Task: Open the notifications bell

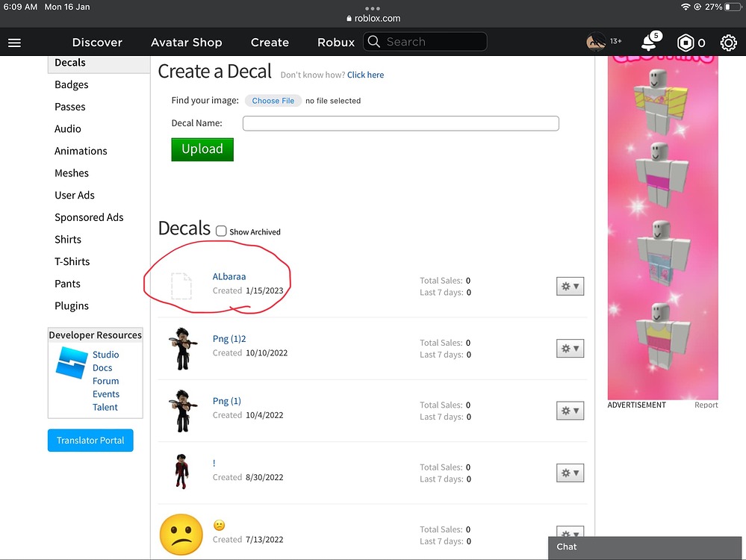Action: coord(650,42)
